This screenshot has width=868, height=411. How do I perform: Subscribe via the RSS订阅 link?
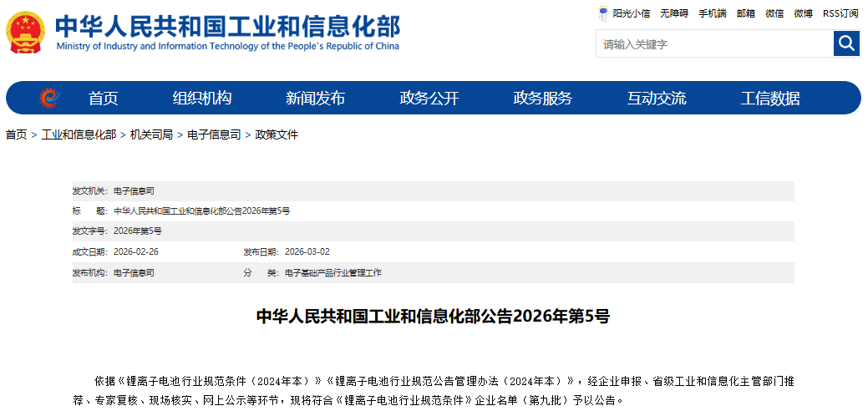coord(840,13)
